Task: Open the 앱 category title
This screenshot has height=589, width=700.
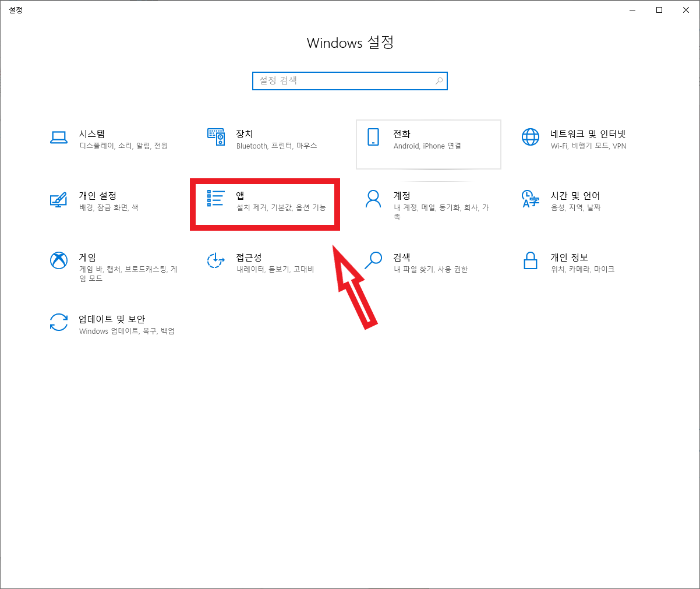Action: tap(241, 196)
